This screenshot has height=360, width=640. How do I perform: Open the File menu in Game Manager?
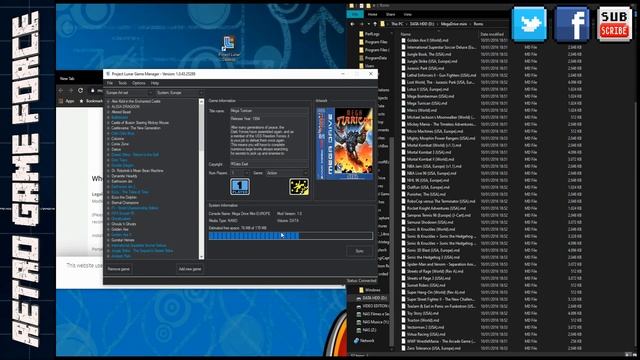click(x=110, y=83)
